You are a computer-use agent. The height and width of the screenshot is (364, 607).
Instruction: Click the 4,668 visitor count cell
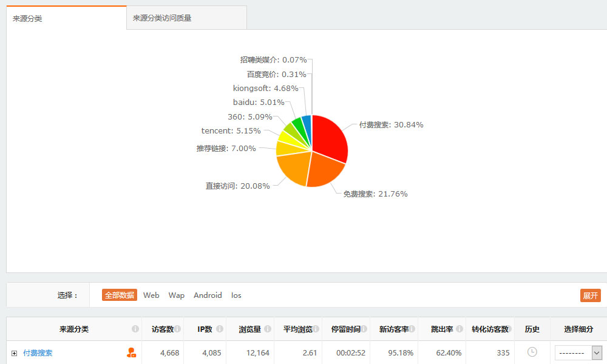click(x=169, y=353)
